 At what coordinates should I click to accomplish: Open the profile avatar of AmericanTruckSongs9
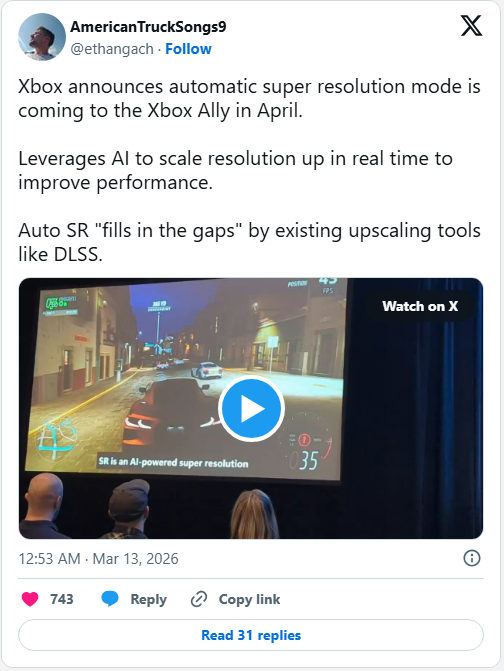pyautogui.click(x=42, y=37)
